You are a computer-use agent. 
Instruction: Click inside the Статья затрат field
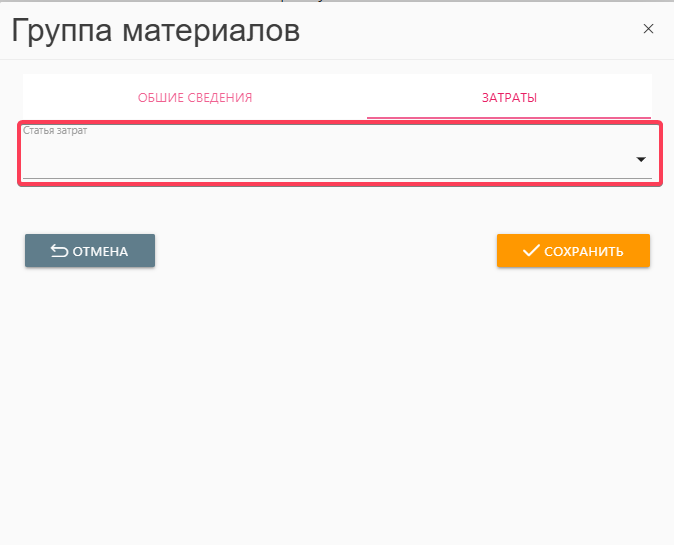(320, 160)
